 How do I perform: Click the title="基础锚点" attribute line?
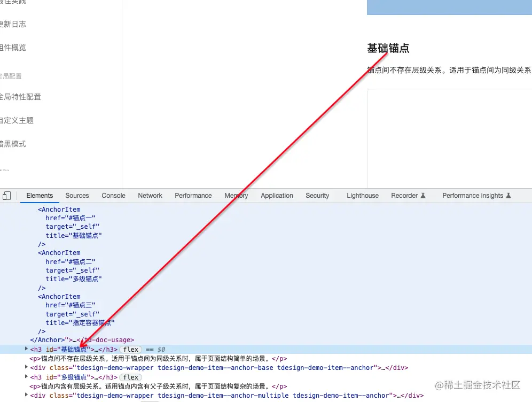74,235
